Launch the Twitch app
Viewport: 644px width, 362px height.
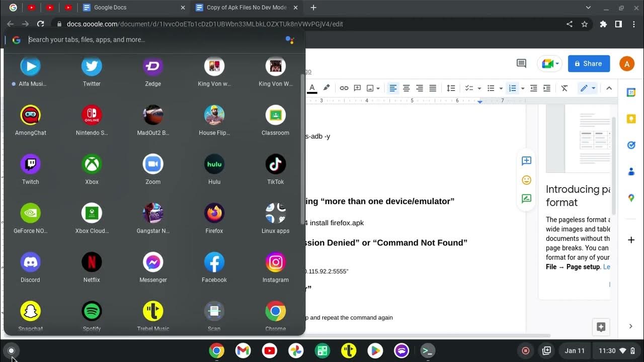pyautogui.click(x=31, y=164)
